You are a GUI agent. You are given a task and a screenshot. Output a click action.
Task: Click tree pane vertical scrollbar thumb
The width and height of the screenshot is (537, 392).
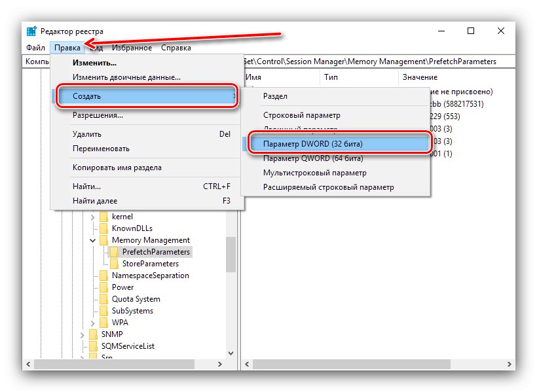pyautogui.click(x=231, y=255)
